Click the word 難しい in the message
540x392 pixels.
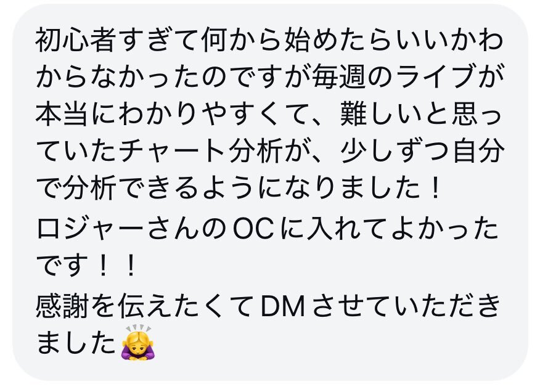(x=381, y=115)
